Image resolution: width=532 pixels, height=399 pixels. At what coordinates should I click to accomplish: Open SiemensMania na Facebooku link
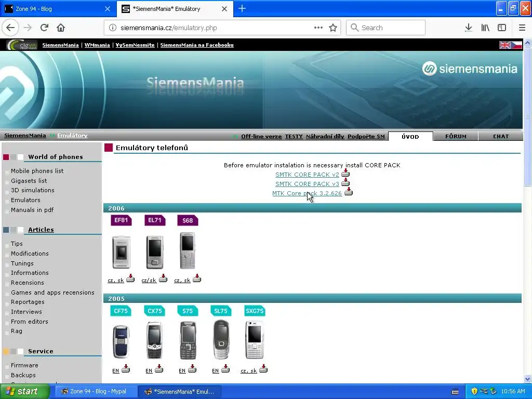coord(197,45)
